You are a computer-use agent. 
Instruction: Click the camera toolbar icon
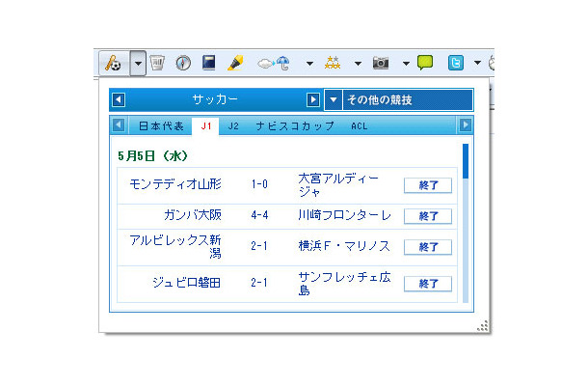click(381, 63)
